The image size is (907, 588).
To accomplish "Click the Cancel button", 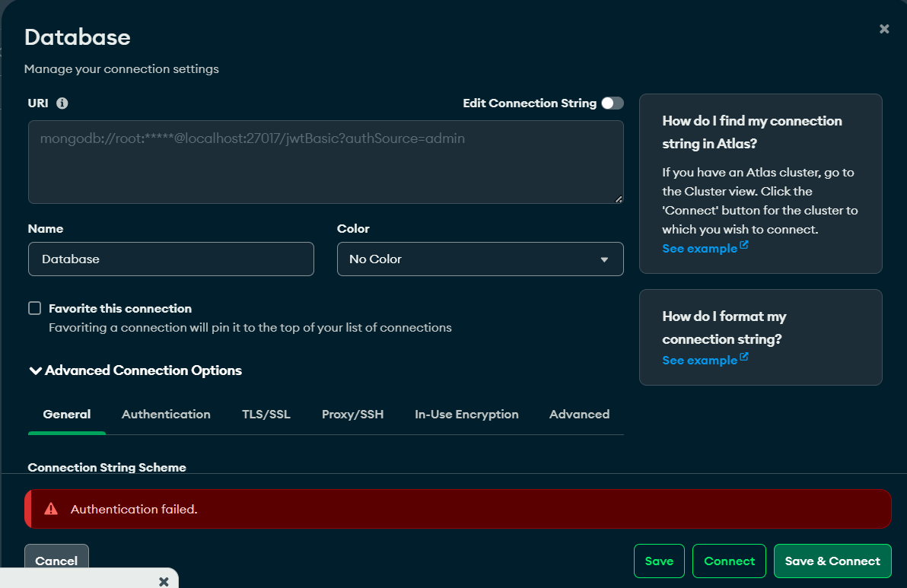I will [x=56, y=561].
